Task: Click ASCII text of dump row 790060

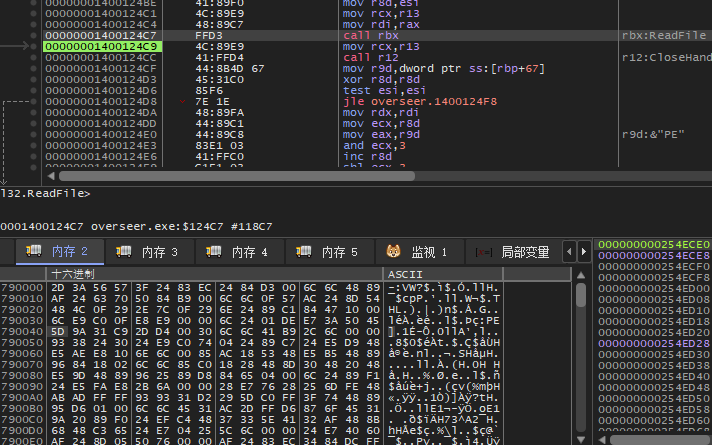Action: (x=444, y=353)
